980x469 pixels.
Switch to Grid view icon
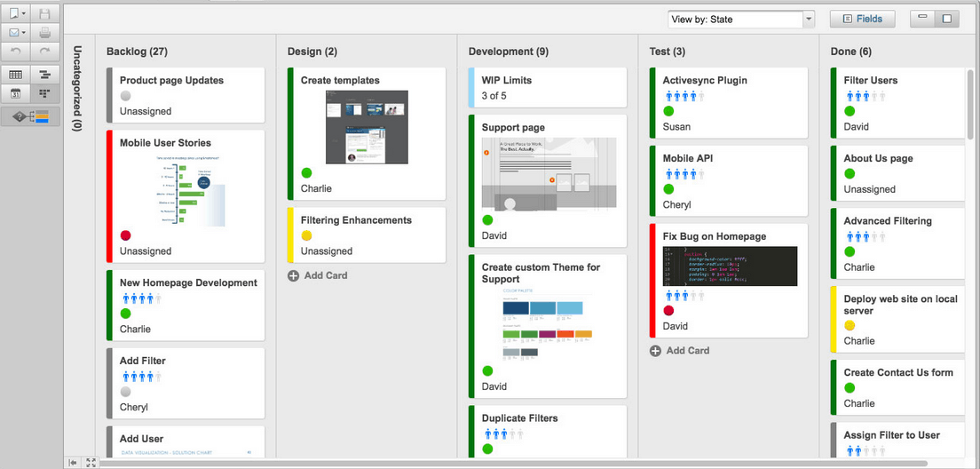16,75
